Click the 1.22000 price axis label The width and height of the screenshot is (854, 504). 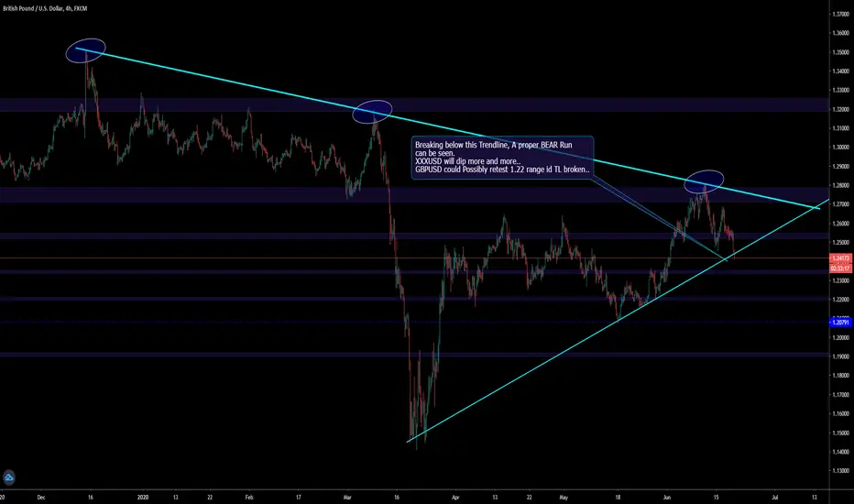(841, 300)
